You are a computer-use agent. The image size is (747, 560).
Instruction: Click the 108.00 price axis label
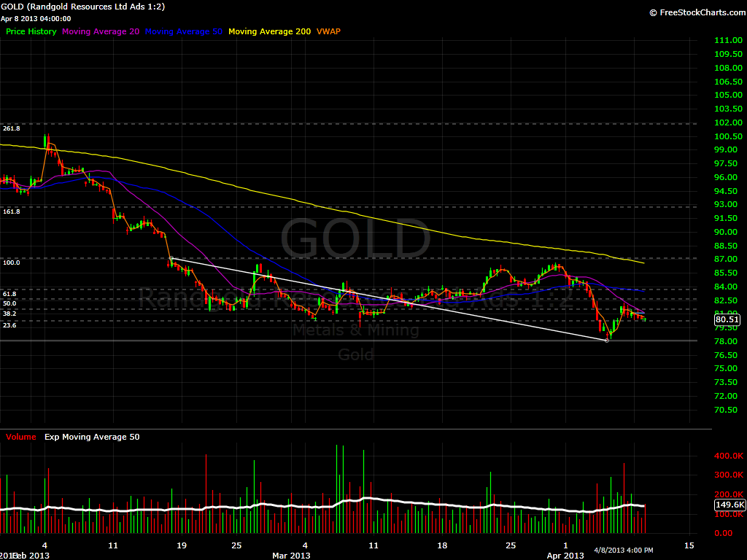[729, 68]
